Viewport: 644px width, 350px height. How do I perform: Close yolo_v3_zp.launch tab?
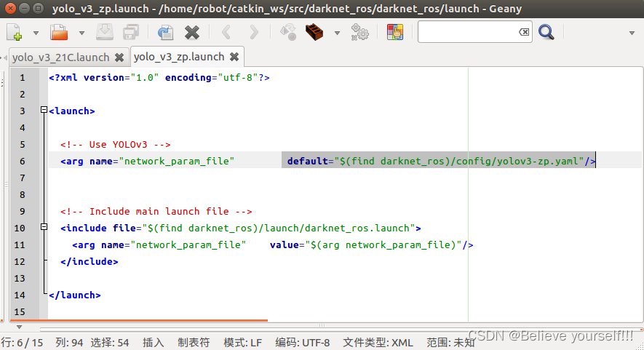point(234,57)
